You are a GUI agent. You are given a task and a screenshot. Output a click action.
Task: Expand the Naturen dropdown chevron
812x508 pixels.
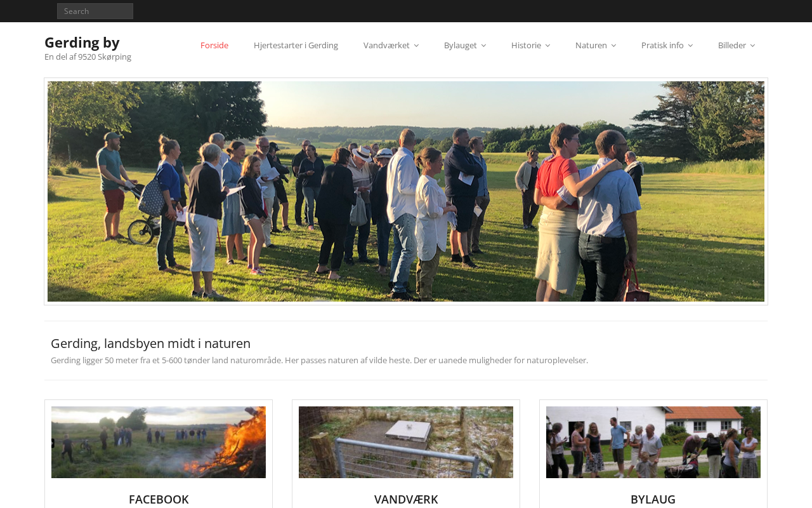[613, 46]
